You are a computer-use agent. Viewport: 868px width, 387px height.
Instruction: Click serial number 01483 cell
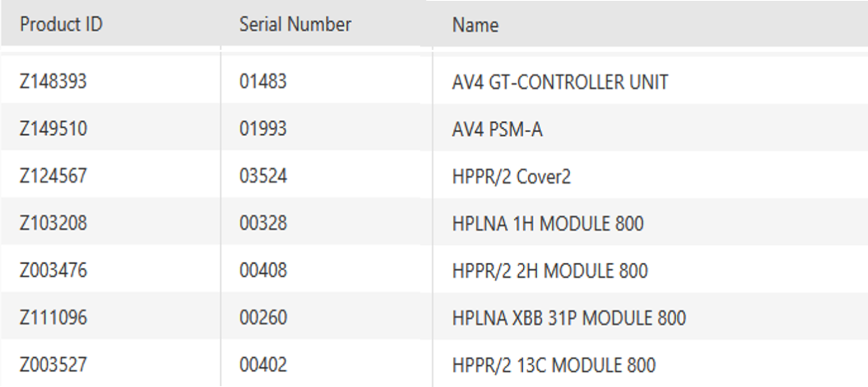pyautogui.click(x=263, y=82)
